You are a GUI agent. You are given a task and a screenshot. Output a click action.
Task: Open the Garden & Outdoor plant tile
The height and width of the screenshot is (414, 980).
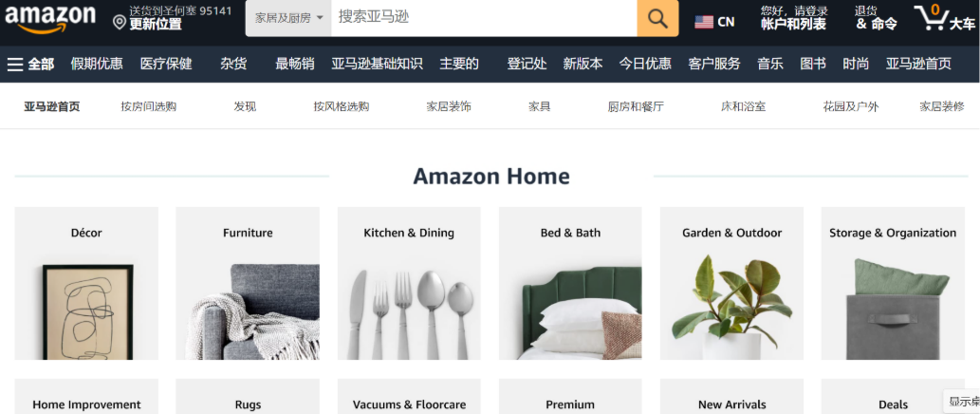pyautogui.click(x=731, y=283)
